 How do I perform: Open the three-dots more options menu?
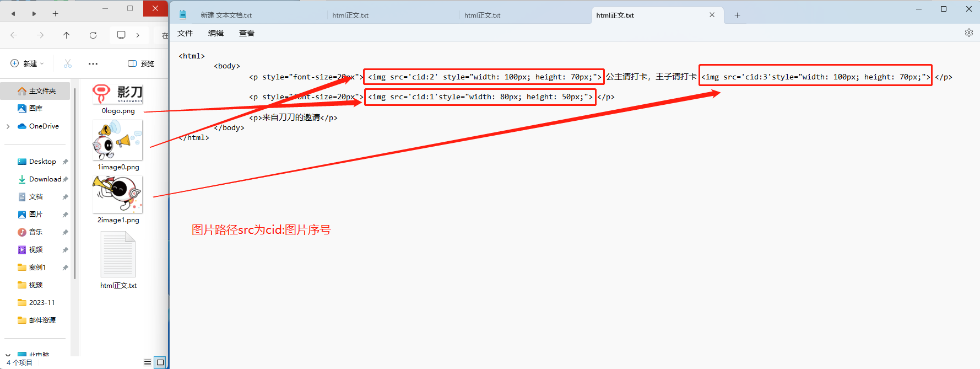(93, 63)
